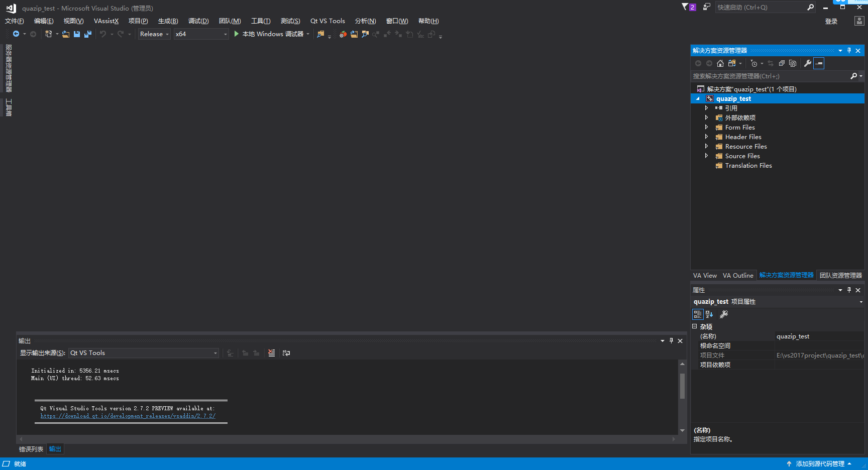Click the account avatar icon near 登录
The image size is (868, 470).
(x=859, y=21)
